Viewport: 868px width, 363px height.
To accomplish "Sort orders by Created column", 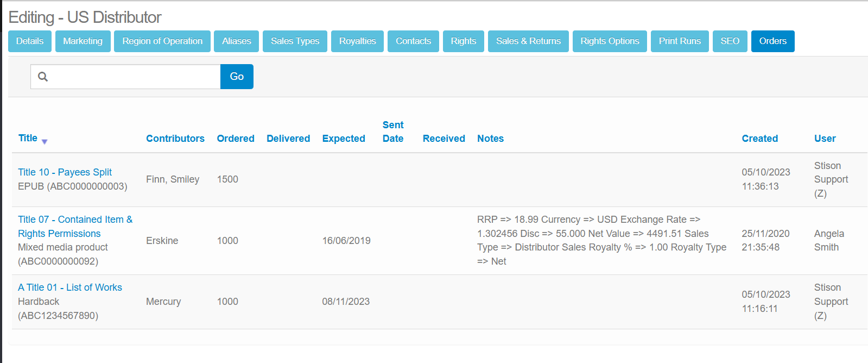I will 759,139.
